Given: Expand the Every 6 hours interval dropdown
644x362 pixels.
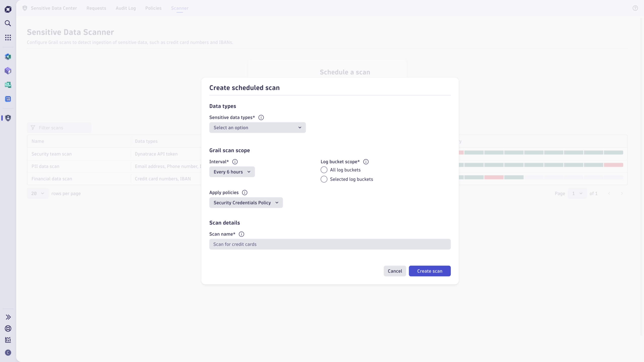Looking at the screenshot, I should pos(232,172).
